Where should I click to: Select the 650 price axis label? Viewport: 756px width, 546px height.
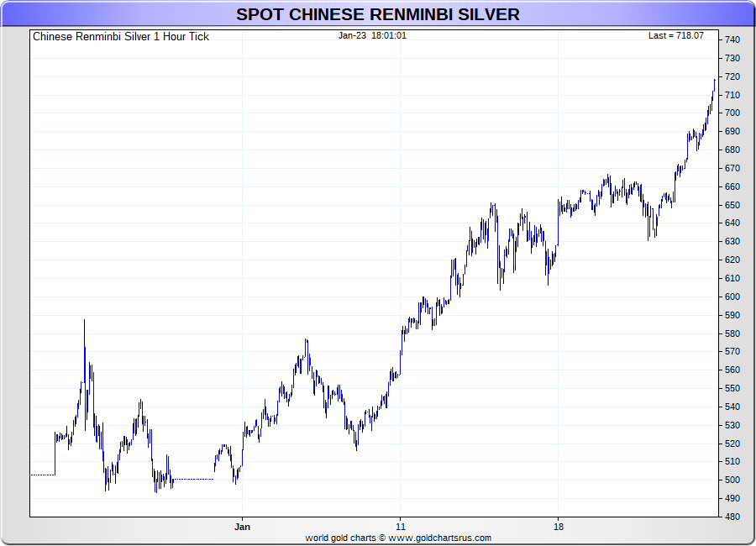tap(732, 205)
